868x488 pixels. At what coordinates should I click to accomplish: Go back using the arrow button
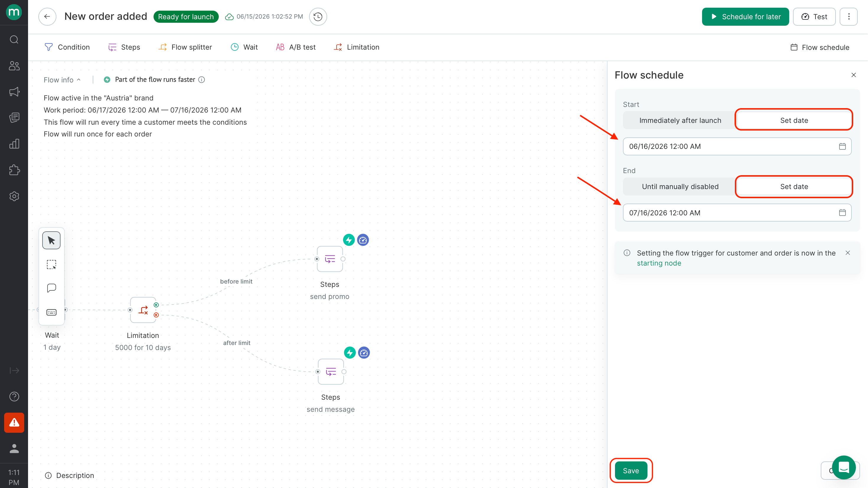click(x=47, y=17)
